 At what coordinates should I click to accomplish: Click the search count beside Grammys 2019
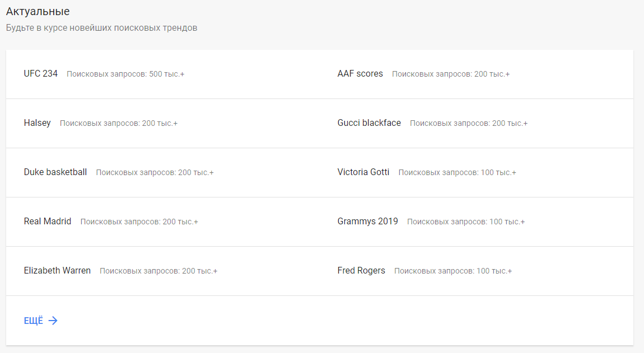[x=466, y=222]
